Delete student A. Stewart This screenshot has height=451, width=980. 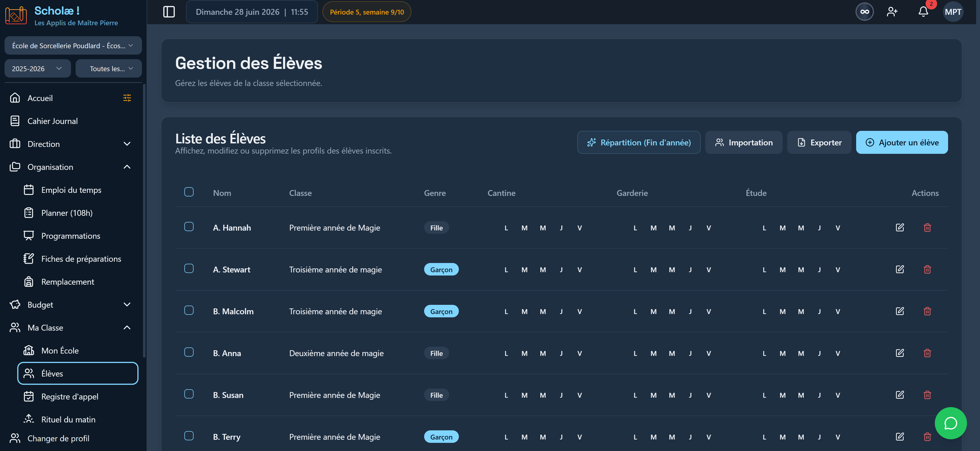tap(927, 269)
